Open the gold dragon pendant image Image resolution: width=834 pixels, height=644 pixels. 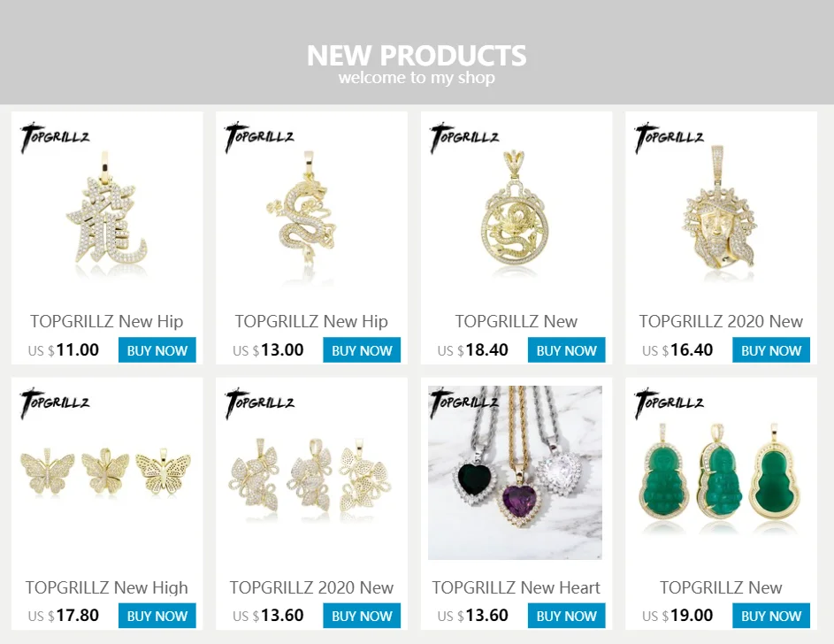tap(311, 206)
